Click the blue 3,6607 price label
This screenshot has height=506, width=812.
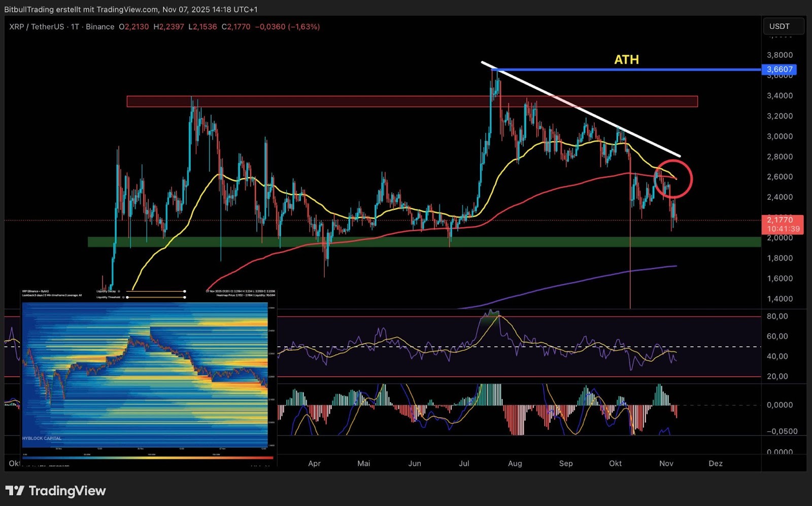[x=779, y=69]
